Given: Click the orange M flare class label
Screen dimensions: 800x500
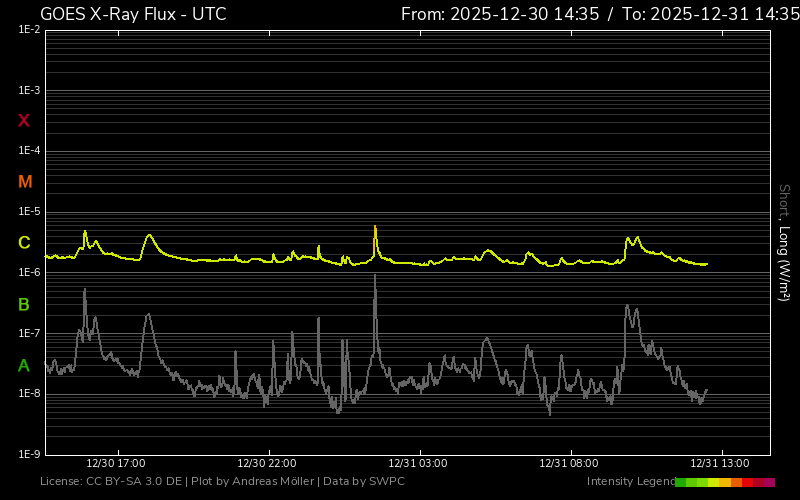Looking at the screenshot, I should pos(25,182).
